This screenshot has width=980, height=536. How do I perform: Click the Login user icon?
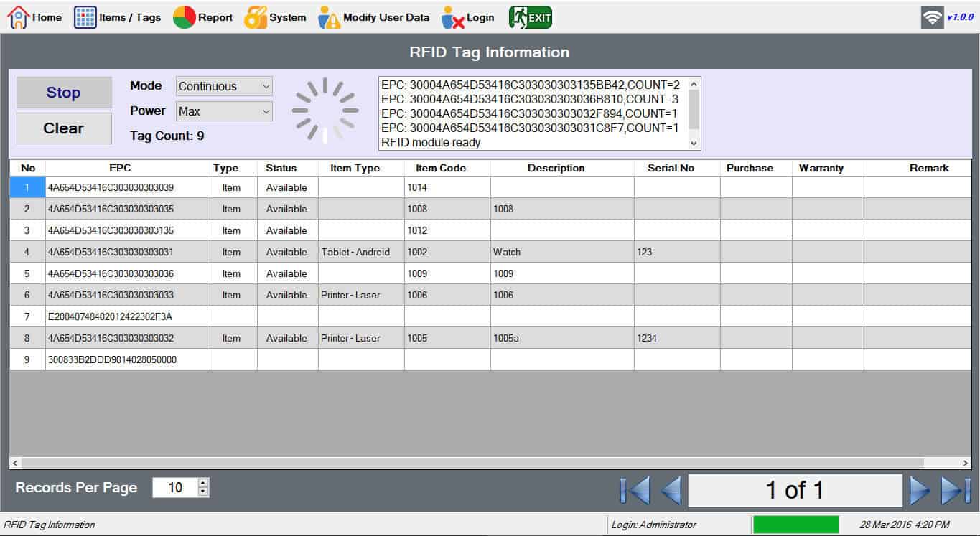coord(453,17)
